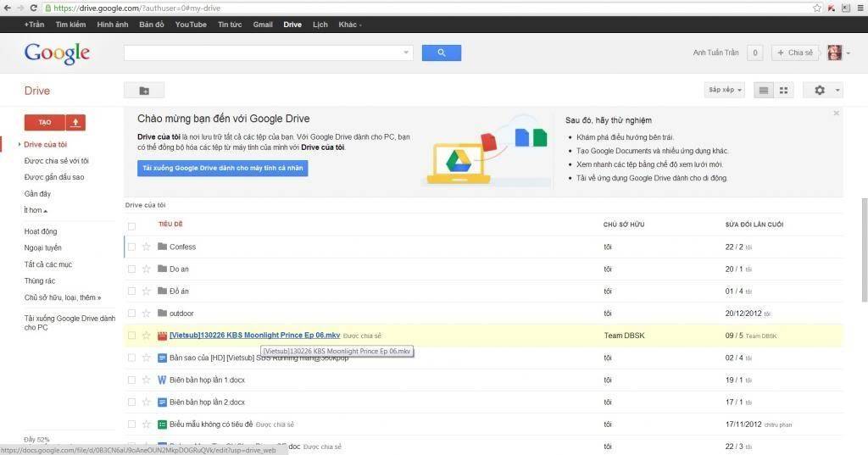Viewport: 868px width, 455px height.
Task: Dismiss the welcome banner with X
Action: (836, 113)
